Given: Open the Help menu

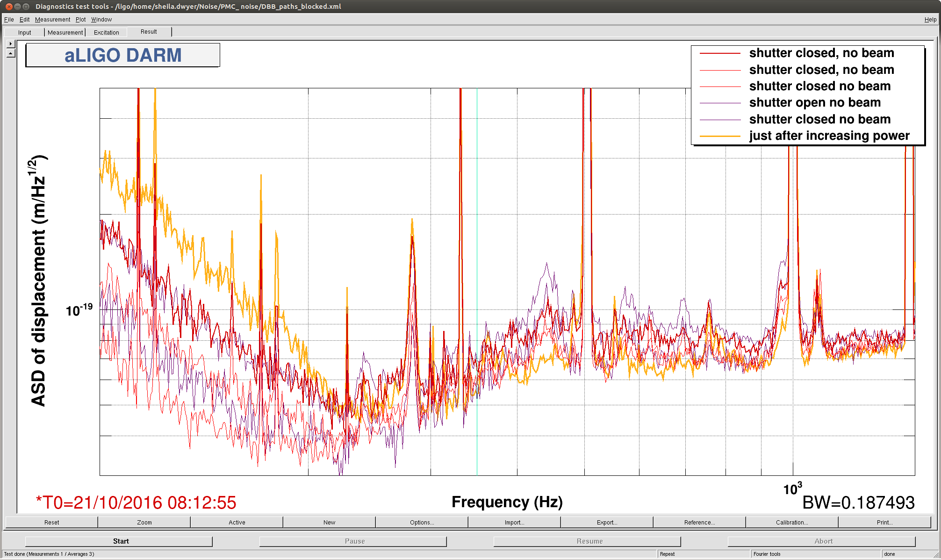Looking at the screenshot, I should [930, 20].
